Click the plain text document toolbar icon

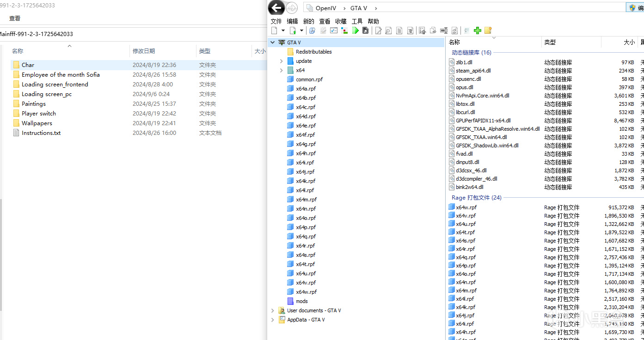pyautogui.click(x=399, y=30)
